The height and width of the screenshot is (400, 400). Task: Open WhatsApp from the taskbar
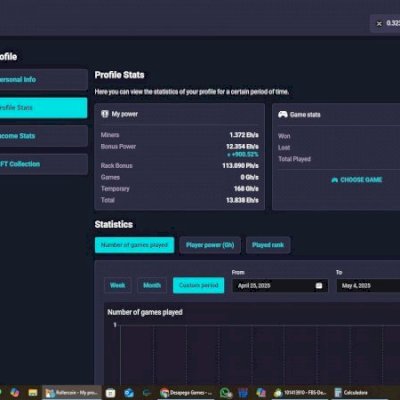coord(226,393)
